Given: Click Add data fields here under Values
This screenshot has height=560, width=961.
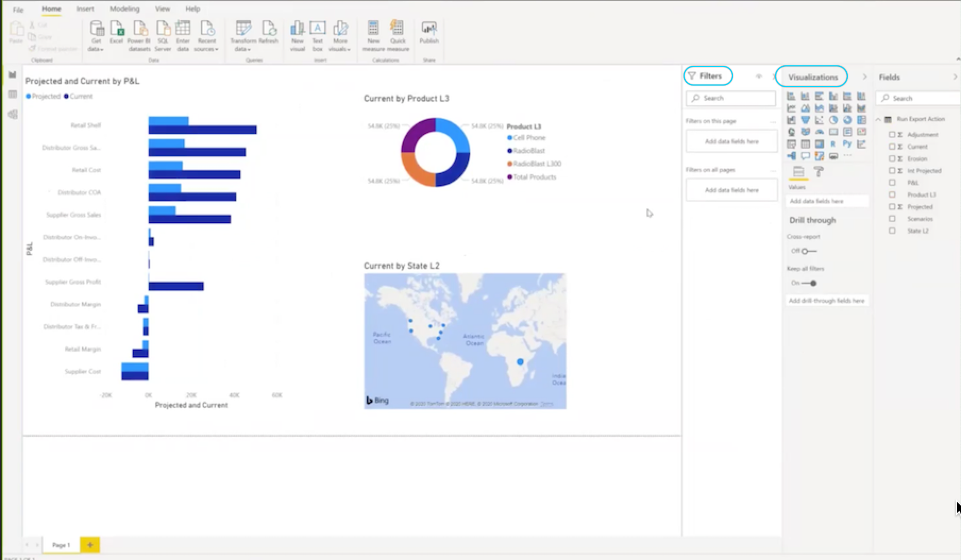Looking at the screenshot, I should (827, 201).
